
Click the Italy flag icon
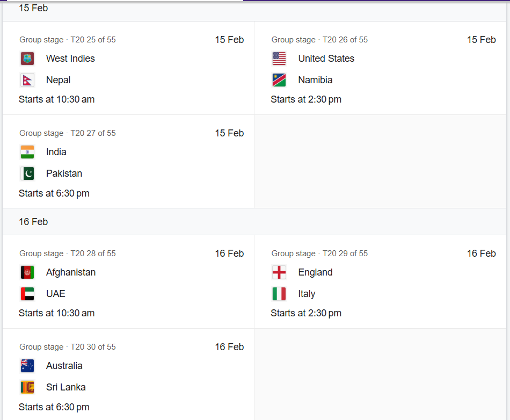click(279, 294)
